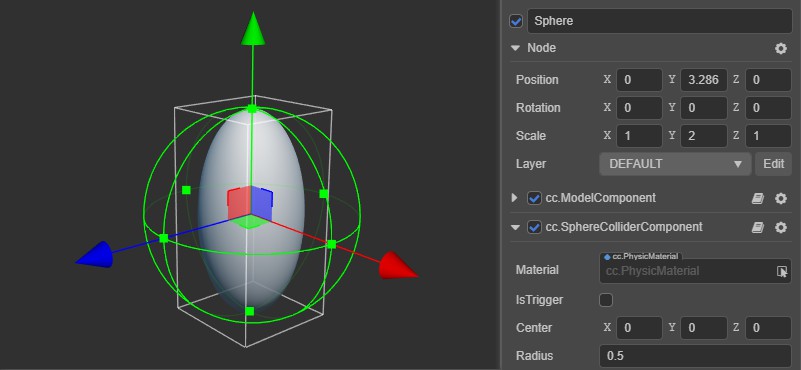
Task: Click the Scale label
Action: pos(531,136)
